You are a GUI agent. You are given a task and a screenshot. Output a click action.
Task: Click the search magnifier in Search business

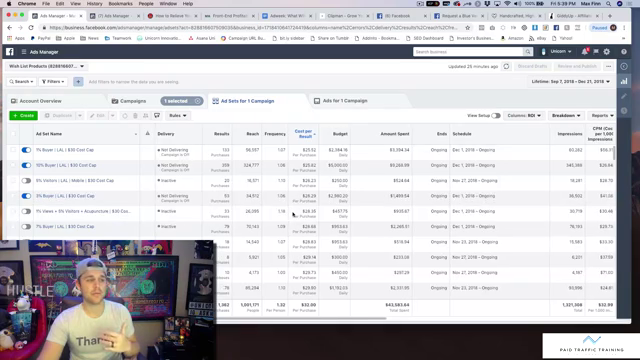528,52
